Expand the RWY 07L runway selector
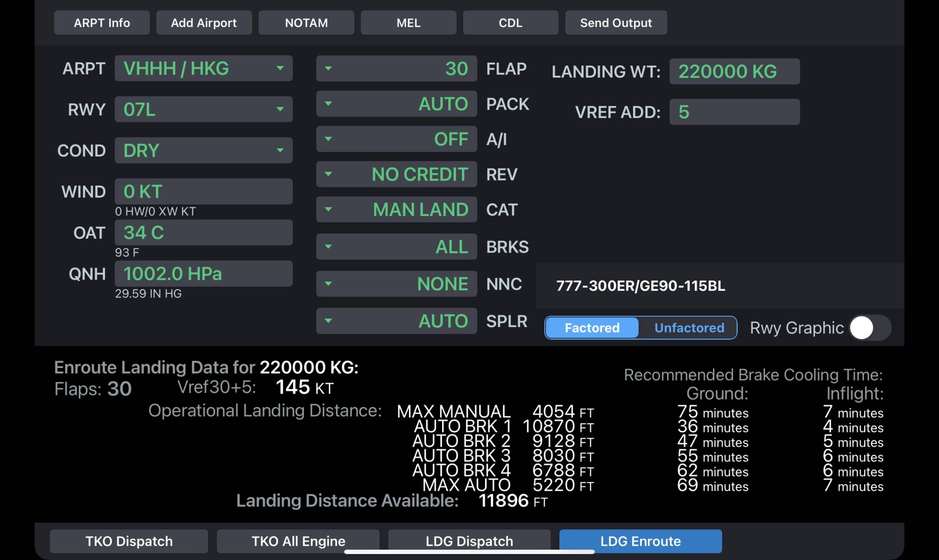The image size is (939, 560). click(280, 109)
